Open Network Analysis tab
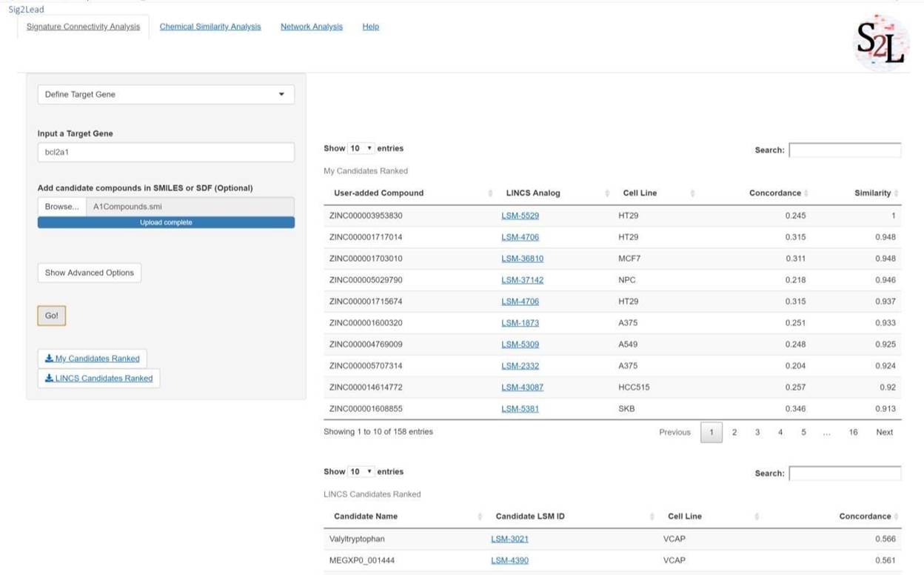924x575 pixels. 312,27
